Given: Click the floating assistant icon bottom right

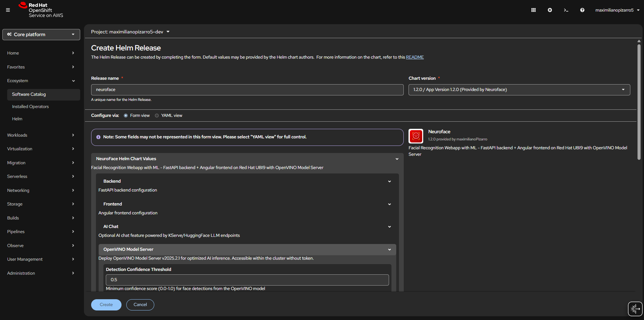Looking at the screenshot, I should pos(635,309).
